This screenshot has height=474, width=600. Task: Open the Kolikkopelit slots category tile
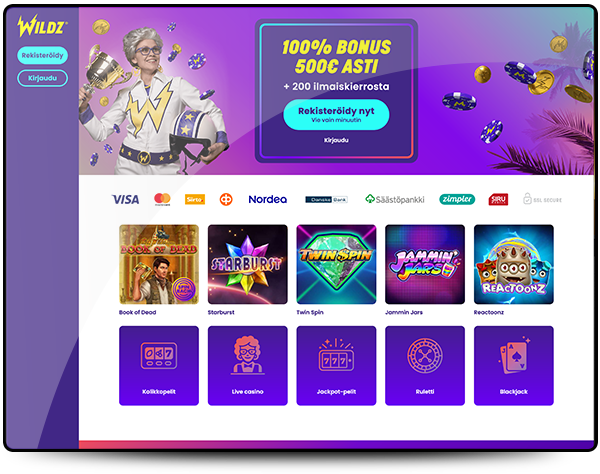159,365
